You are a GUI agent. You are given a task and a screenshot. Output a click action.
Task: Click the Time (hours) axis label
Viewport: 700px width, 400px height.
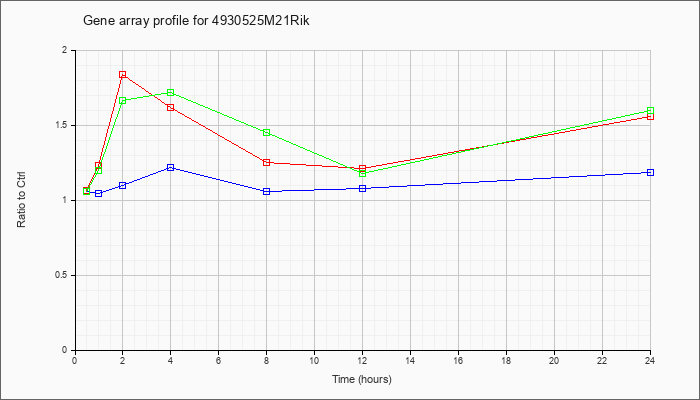click(362, 379)
